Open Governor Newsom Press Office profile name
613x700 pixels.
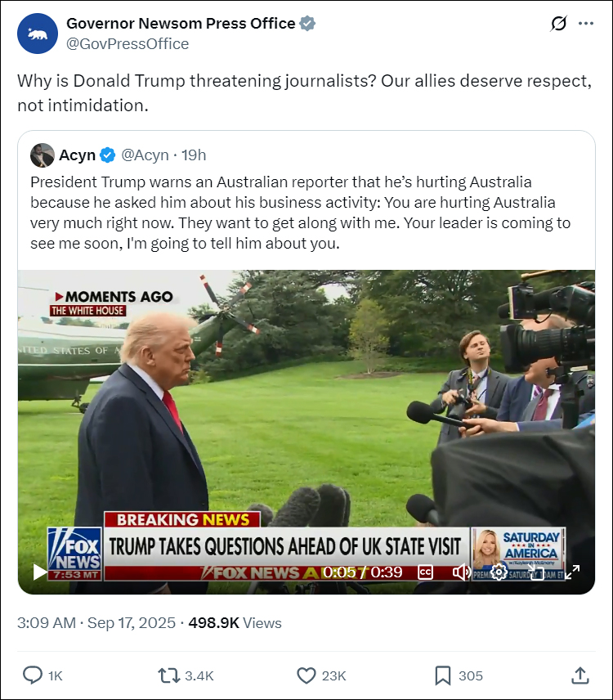[x=181, y=23]
